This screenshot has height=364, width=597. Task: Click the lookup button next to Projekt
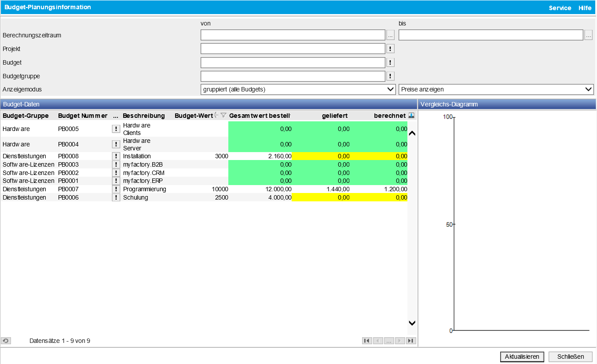tap(390, 49)
